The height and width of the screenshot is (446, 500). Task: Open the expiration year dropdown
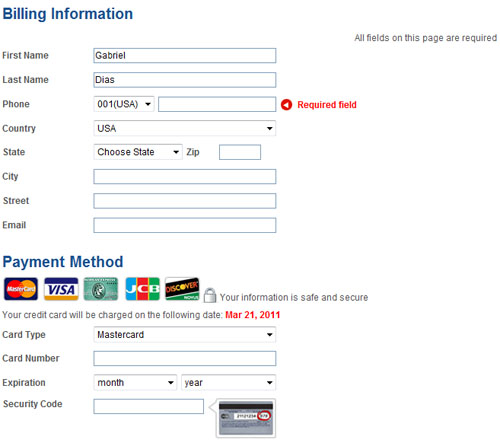[228, 382]
